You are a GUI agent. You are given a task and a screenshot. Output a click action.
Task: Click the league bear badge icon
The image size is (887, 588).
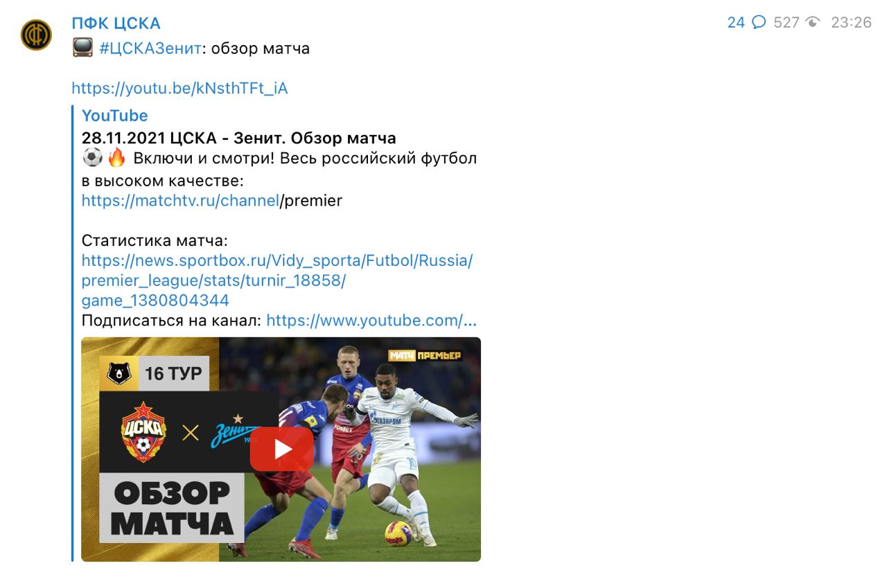(119, 374)
